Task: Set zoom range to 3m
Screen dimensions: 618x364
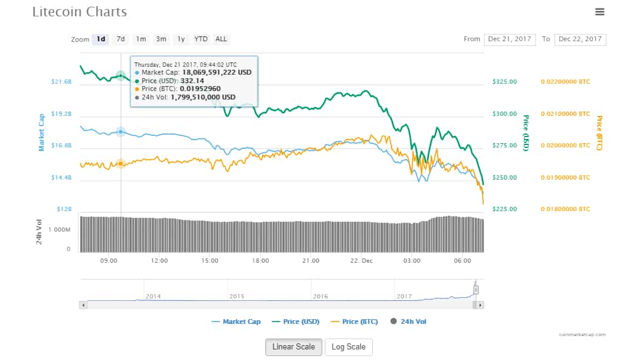Action: pyautogui.click(x=161, y=39)
